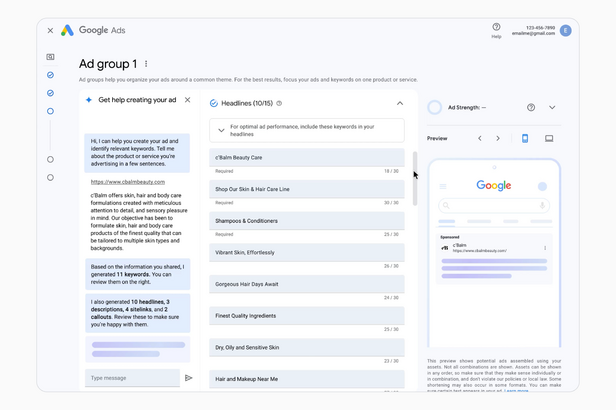Expand the keyword suggestions for headlines
616x410 pixels.
221,130
